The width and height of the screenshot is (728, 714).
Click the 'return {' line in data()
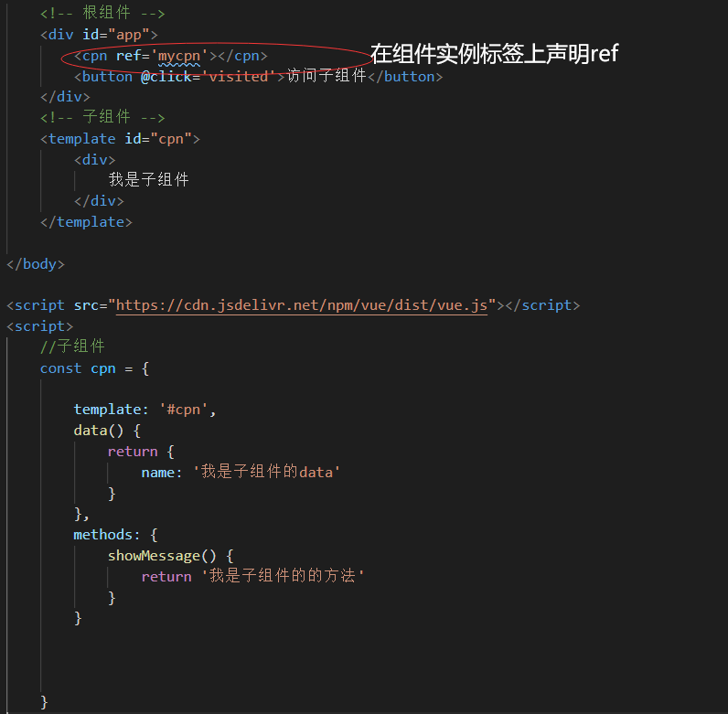(x=141, y=452)
